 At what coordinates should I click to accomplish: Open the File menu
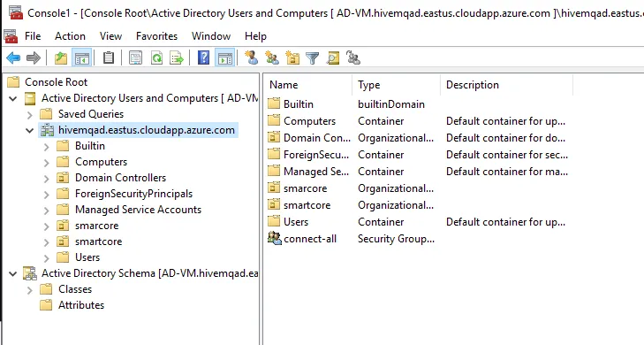[33, 36]
